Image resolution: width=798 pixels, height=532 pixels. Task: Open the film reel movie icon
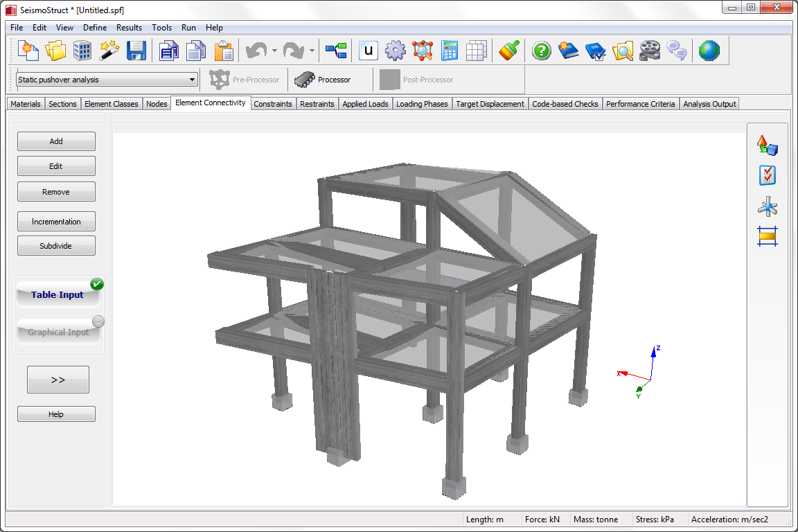click(x=650, y=51)
